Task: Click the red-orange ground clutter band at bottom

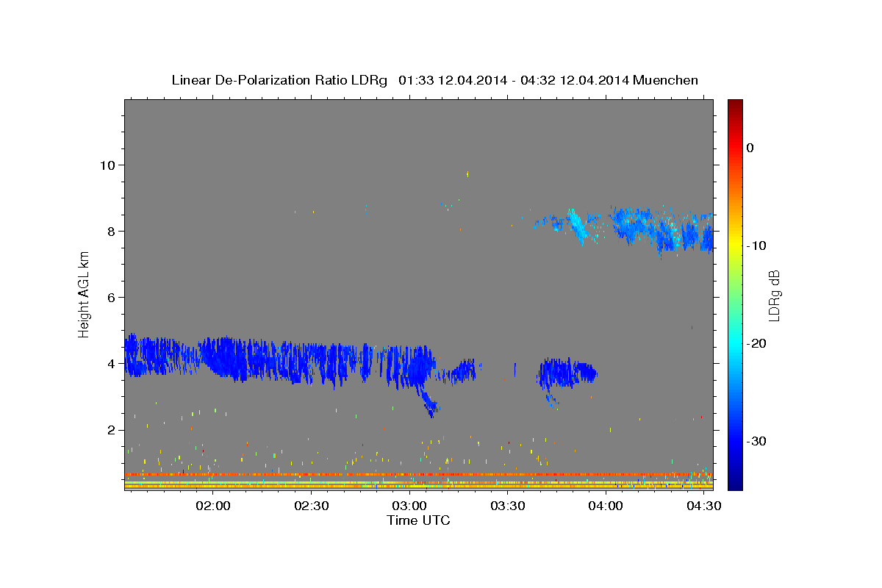Action: [x=419, y=475]
